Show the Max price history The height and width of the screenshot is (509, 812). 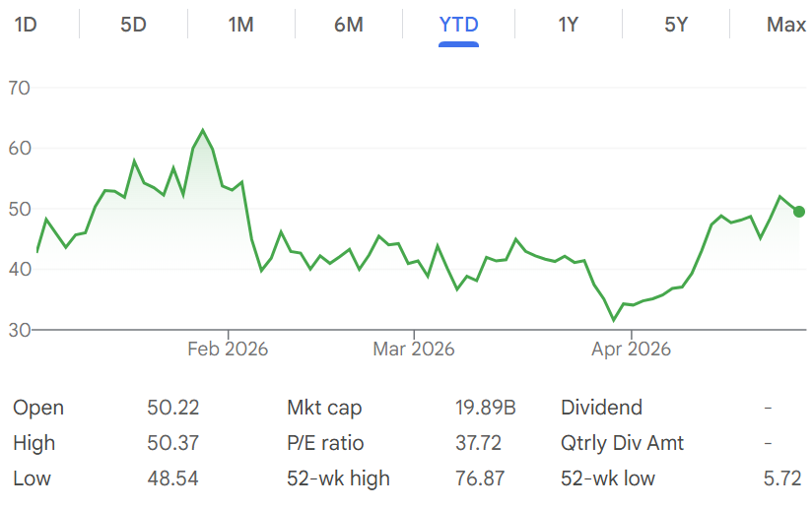[785, 25]
